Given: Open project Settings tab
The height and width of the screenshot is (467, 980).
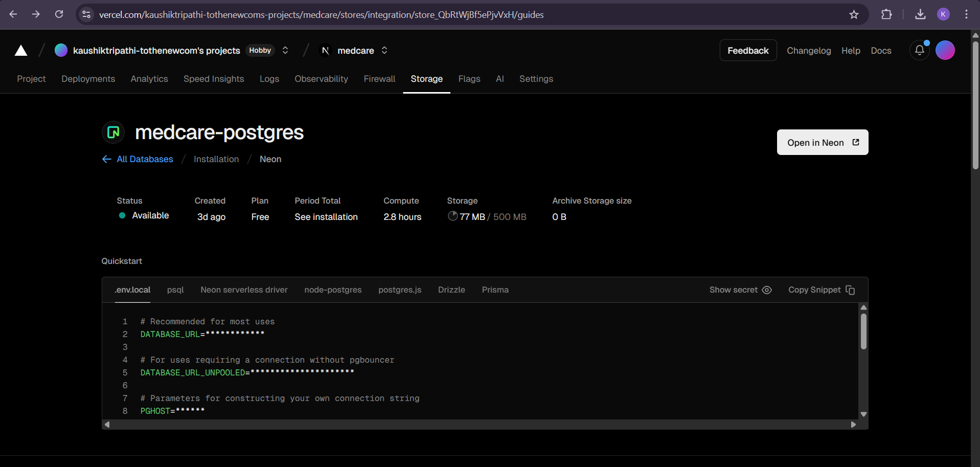Looking at the screenshot, I should coord(536,79).
